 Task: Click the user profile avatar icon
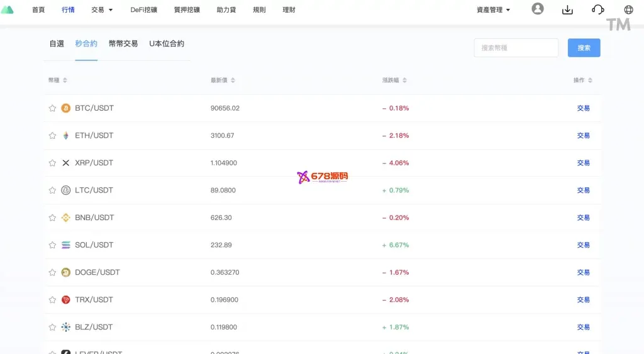point(537,9)
